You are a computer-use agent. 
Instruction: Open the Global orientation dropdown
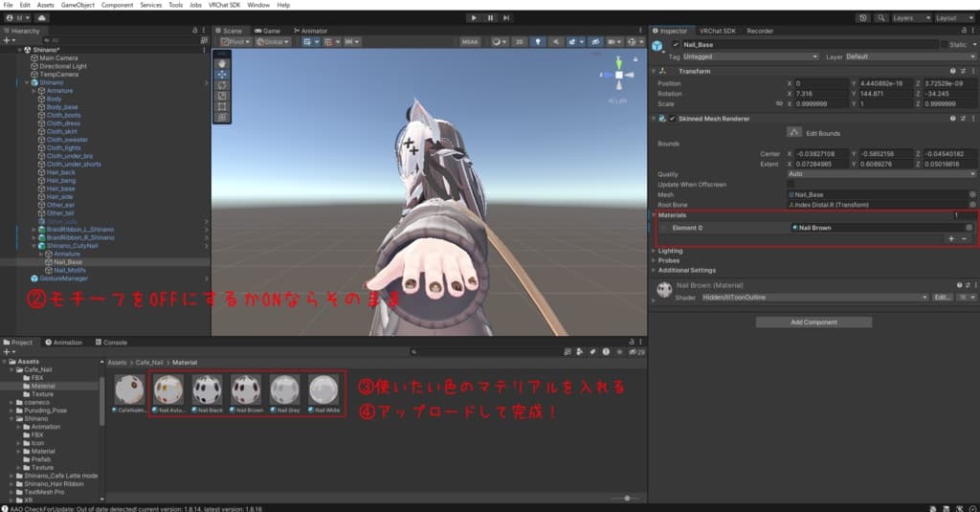273,42
